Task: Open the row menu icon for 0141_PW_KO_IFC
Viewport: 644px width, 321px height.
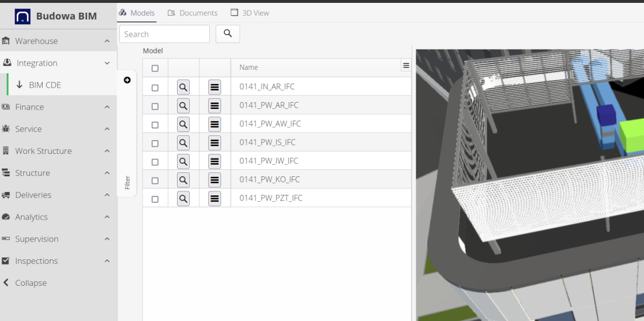Action: (x=214, y=180)
